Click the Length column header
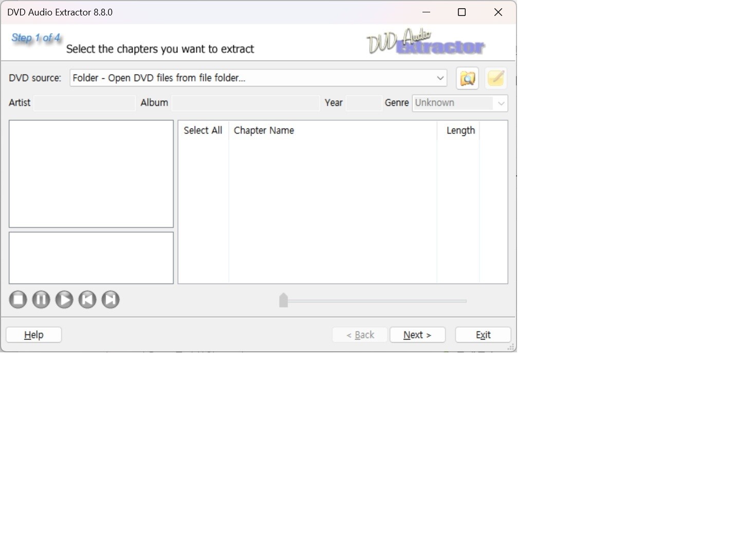Viewport: 756px width, 538px height. [x=458, y=130]
